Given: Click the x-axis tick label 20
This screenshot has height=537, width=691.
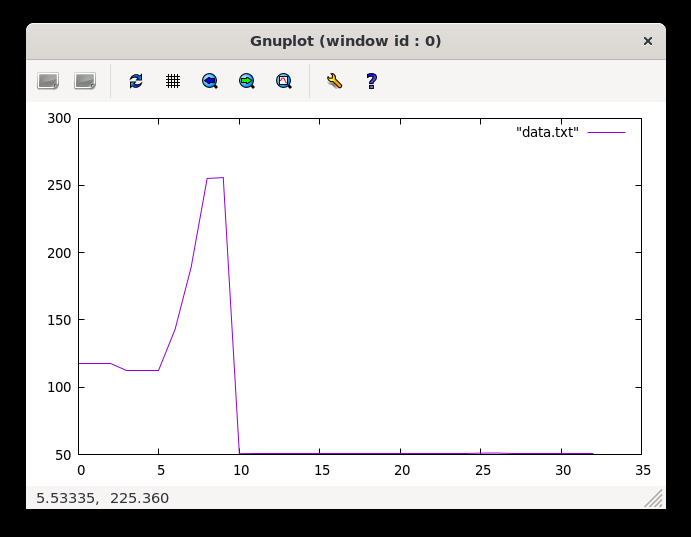Looking at the screenshot, I should pos(400,470).
